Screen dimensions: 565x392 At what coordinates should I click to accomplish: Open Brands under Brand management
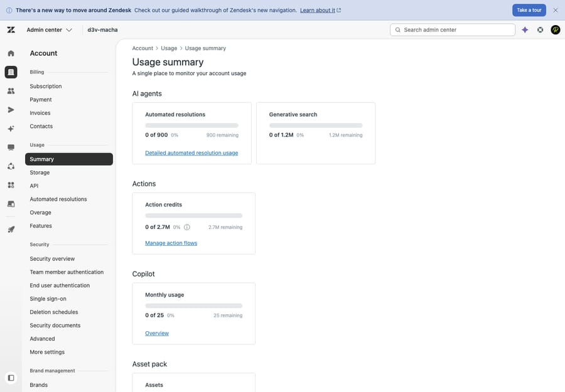(x=38, y=385)
